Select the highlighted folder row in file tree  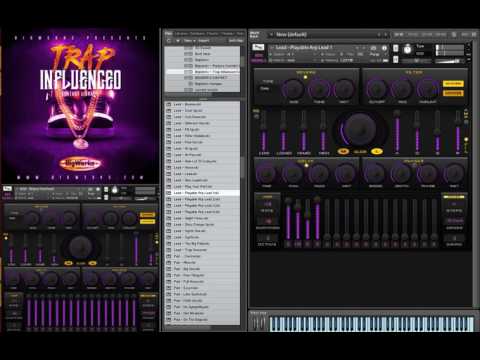203,71
